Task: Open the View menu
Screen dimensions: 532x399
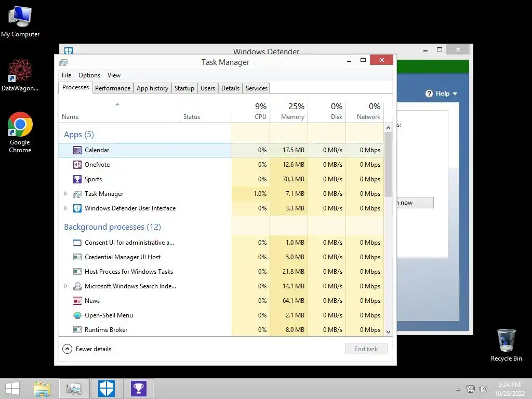Action: click(x=114, y=75)
